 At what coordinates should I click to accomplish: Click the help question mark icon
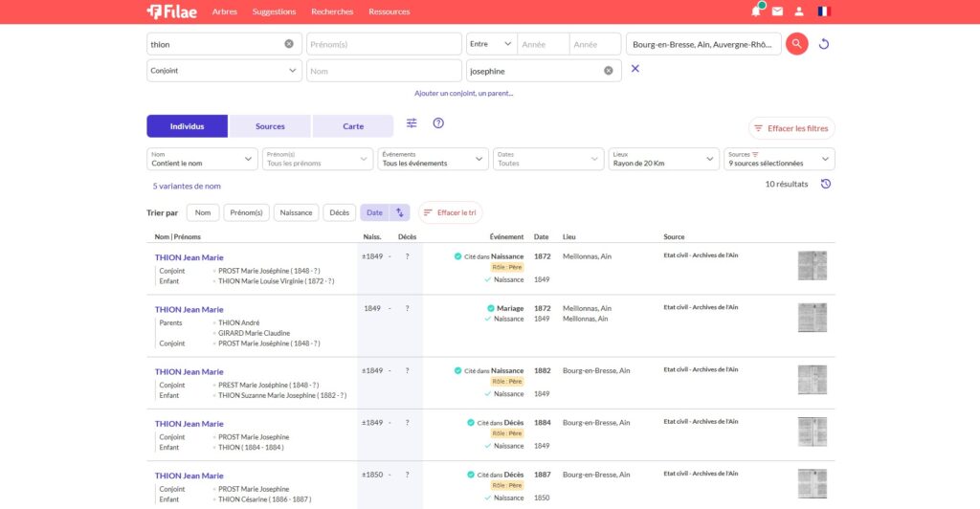[x=438, y=123]
